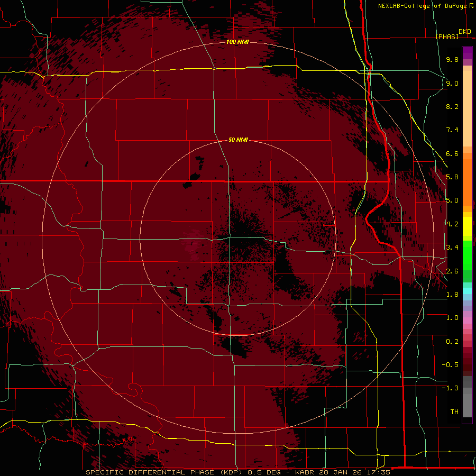Screen dimensions: 476x476
Task: Click the 6.6 scale value
Action: [x=452, y=153]
